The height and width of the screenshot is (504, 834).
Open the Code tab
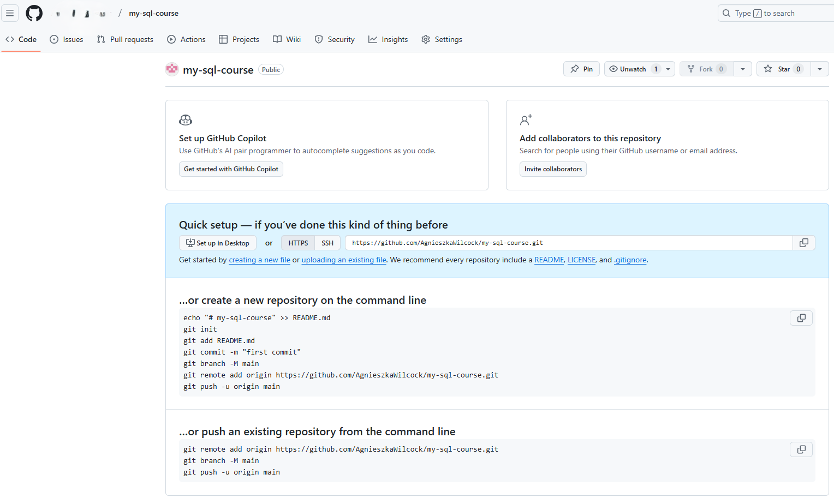21,39
